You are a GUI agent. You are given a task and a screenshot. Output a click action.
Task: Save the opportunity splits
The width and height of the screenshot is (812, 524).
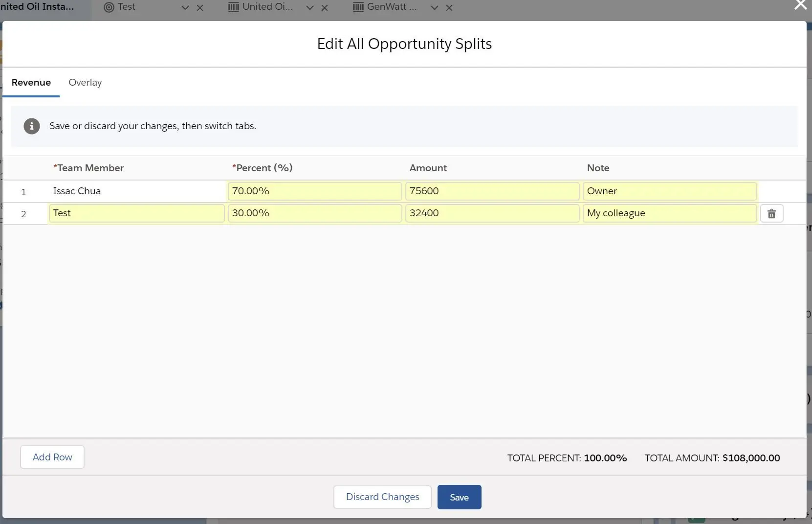(459, 497)
